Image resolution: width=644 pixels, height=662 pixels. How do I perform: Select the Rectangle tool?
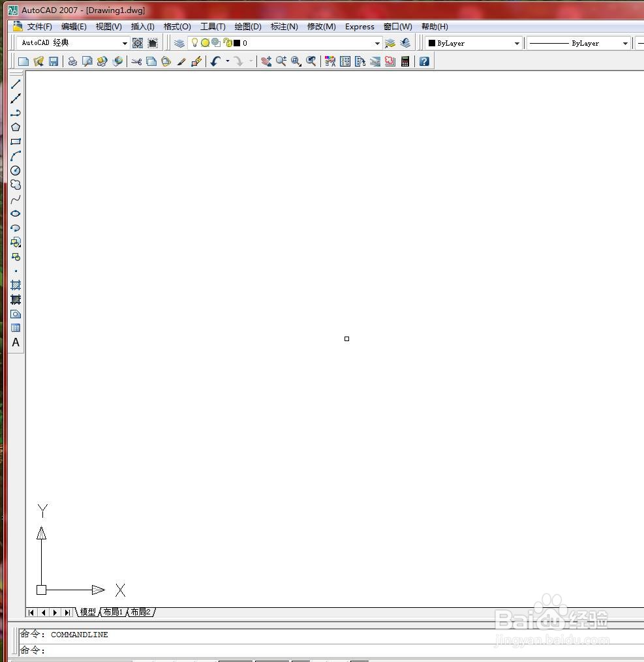pyautogui.click(x=16, y=142)
